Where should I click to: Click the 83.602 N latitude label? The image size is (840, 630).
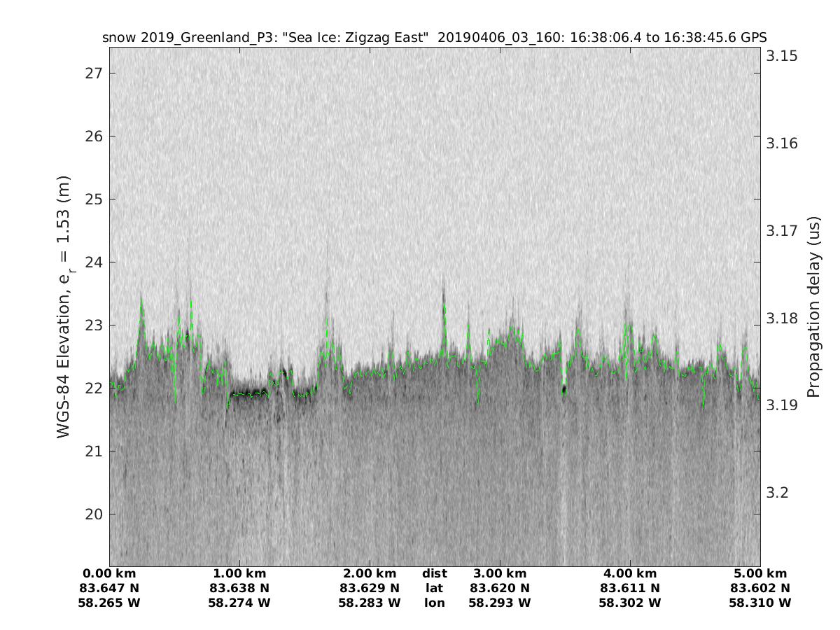[x=760, y=588]
